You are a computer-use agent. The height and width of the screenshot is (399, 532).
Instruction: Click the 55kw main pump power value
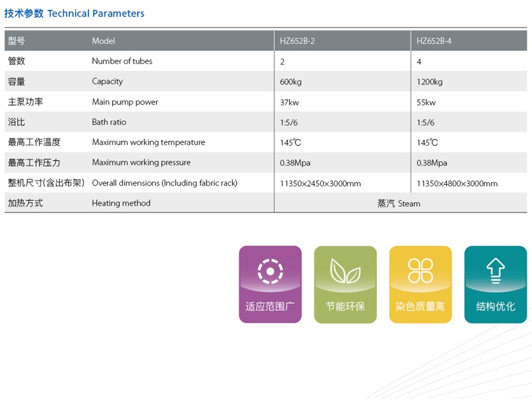(426, 102)
